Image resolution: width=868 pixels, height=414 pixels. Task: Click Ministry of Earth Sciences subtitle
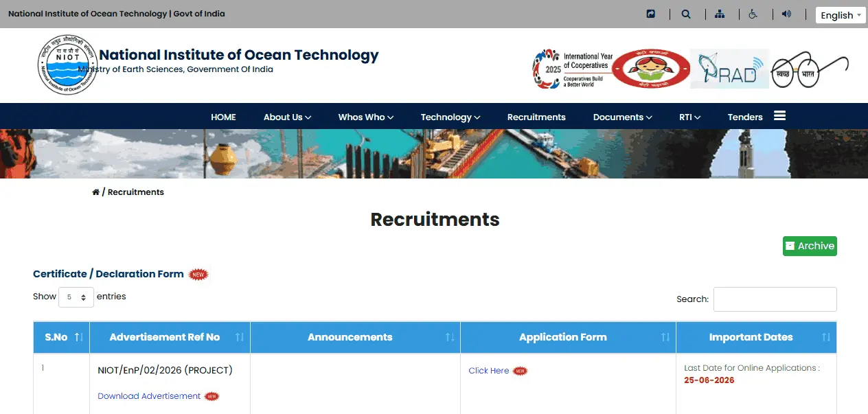point(175,69)
